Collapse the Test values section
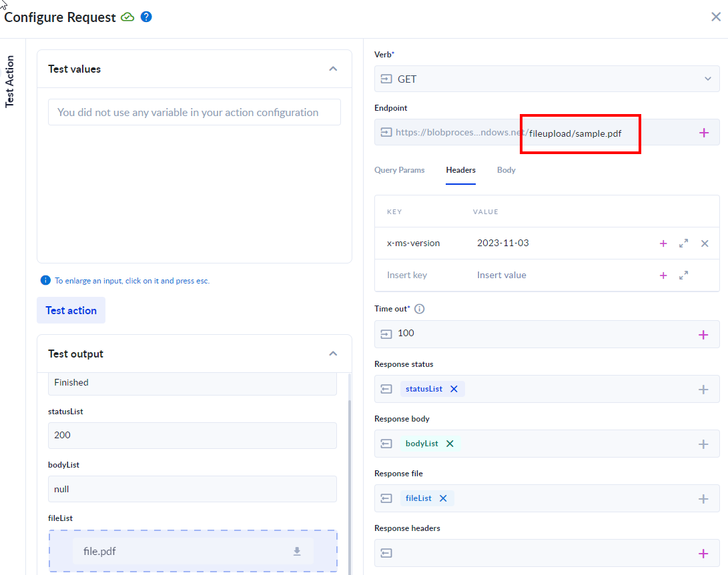 point(333,69)
